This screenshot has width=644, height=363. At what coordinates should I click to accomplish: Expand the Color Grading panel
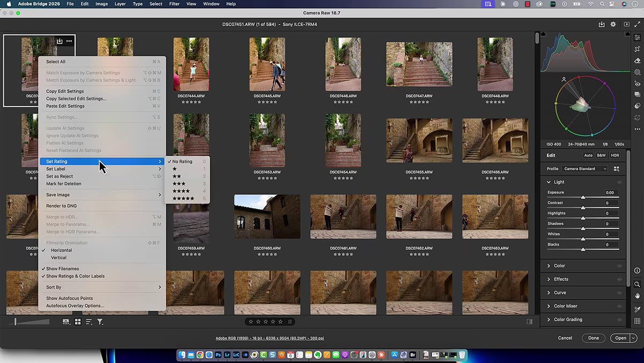548,320
